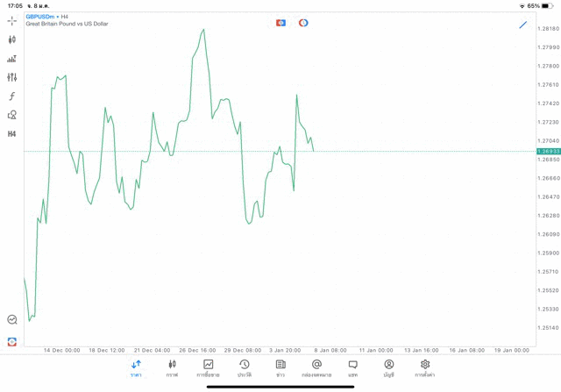Open the volumes bar icon in sidebar

click(12, 59)
